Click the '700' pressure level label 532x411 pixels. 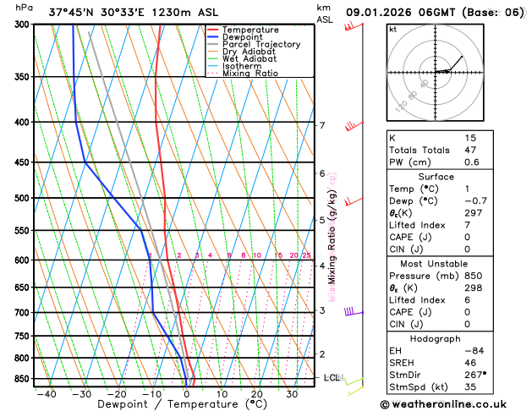click(24, 313)
